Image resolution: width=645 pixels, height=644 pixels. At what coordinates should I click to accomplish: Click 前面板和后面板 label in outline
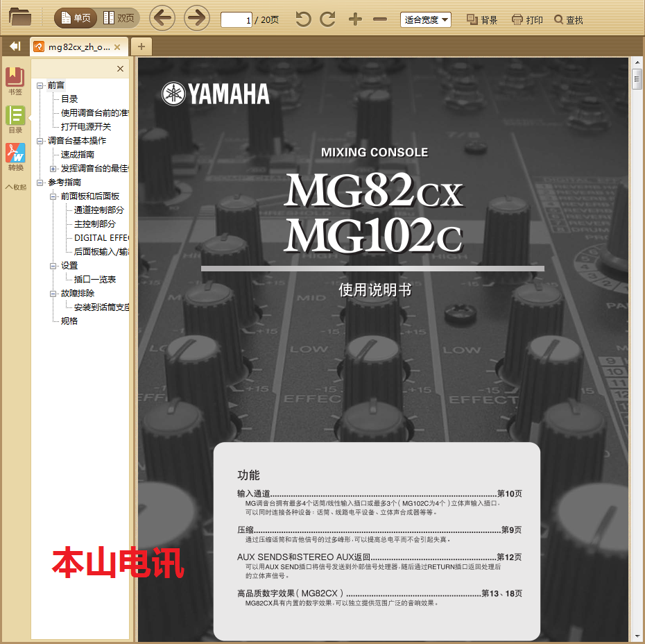(x=90, y=196)
